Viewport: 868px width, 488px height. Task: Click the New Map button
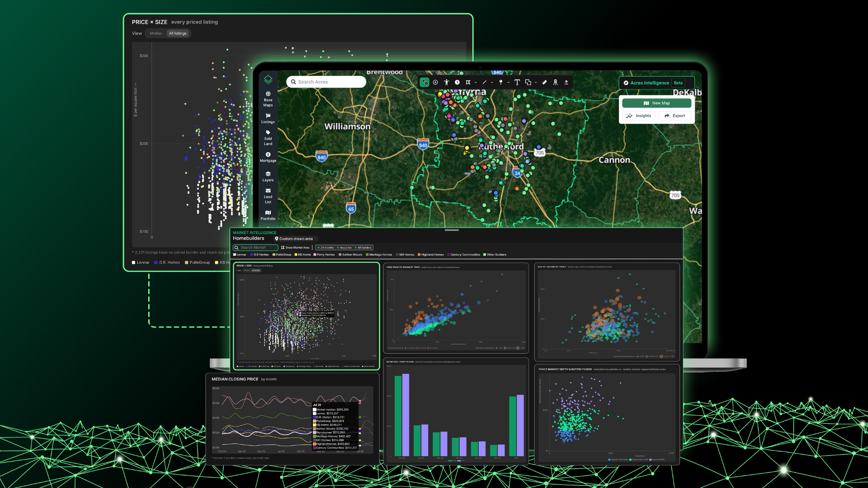[656, 103]
